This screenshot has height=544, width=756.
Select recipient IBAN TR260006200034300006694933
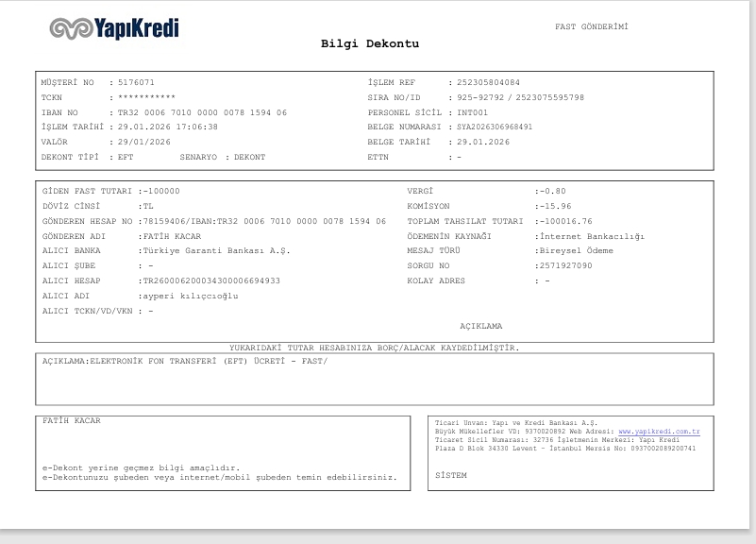pos(211,280)
